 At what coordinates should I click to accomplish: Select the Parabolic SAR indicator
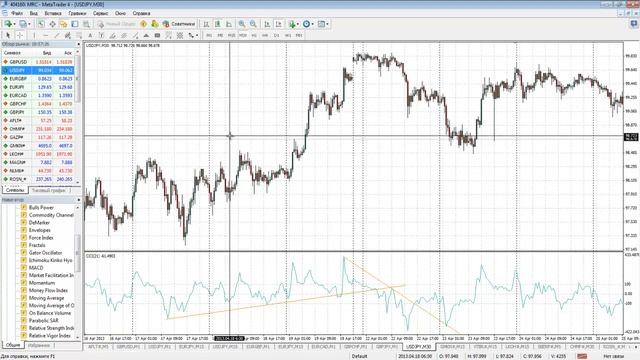click(x=44, y=320)
